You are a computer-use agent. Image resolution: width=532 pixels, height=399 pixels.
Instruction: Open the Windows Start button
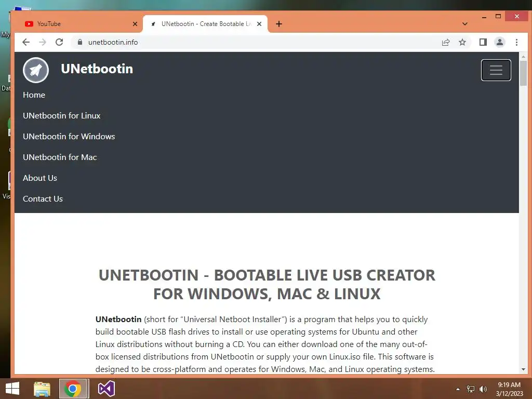pos(12,389)
